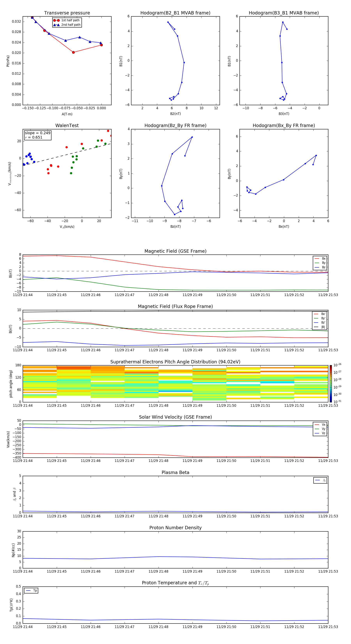Click the 'By' legend entry in GSE magnetic field

pyautogui.click(x=320, y=263)
